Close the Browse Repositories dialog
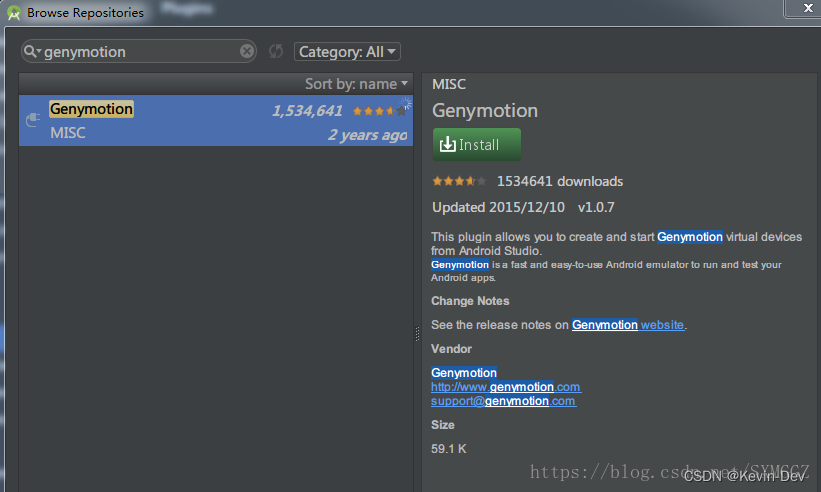Viewport: 821px width, 492px height. 808,8
